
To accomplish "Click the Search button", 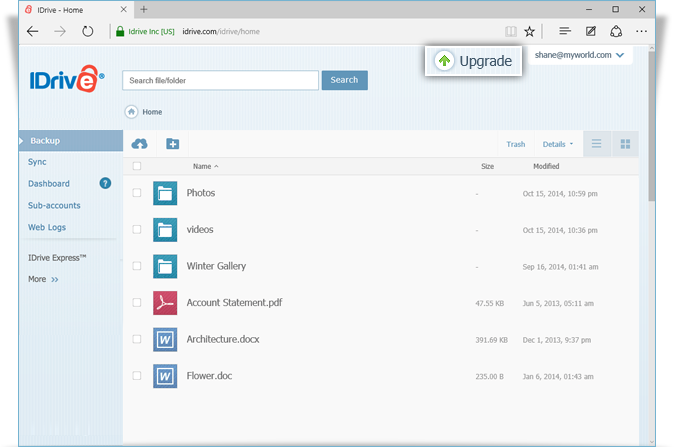I will (345, 80).
